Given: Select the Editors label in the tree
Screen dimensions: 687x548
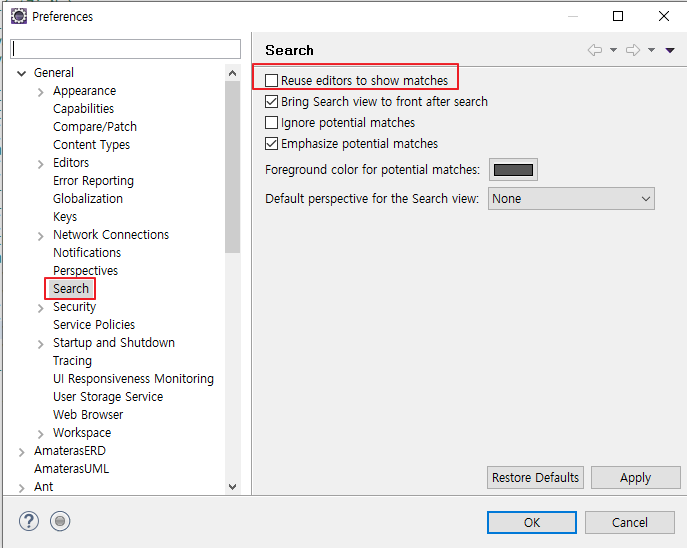Looking at the screenshot, I should [x=71, y=163].
